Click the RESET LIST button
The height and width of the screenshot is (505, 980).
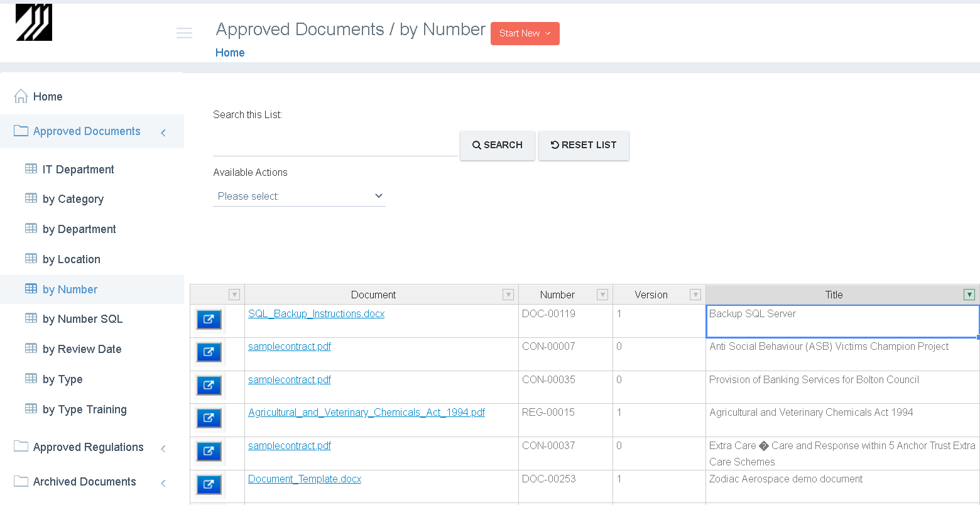[x=584, y=145]
